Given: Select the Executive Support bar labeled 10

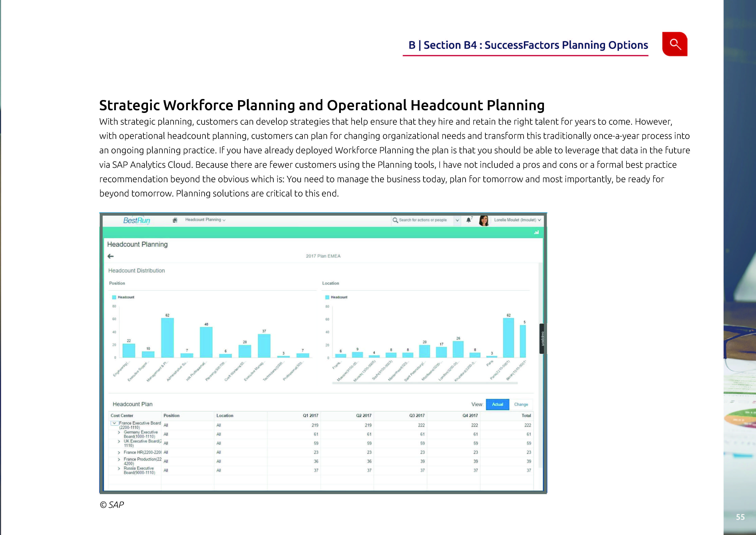Looking at the screenshot, I should 148,355.
